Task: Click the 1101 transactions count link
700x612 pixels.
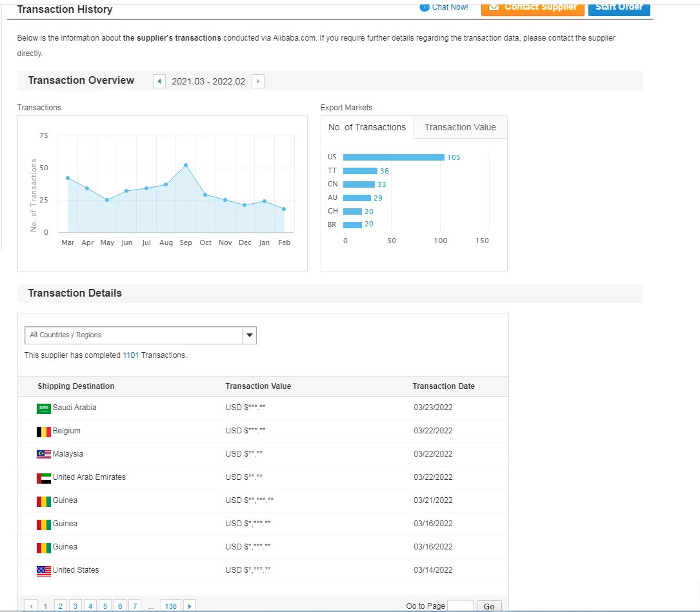Action: coord(130,355)
